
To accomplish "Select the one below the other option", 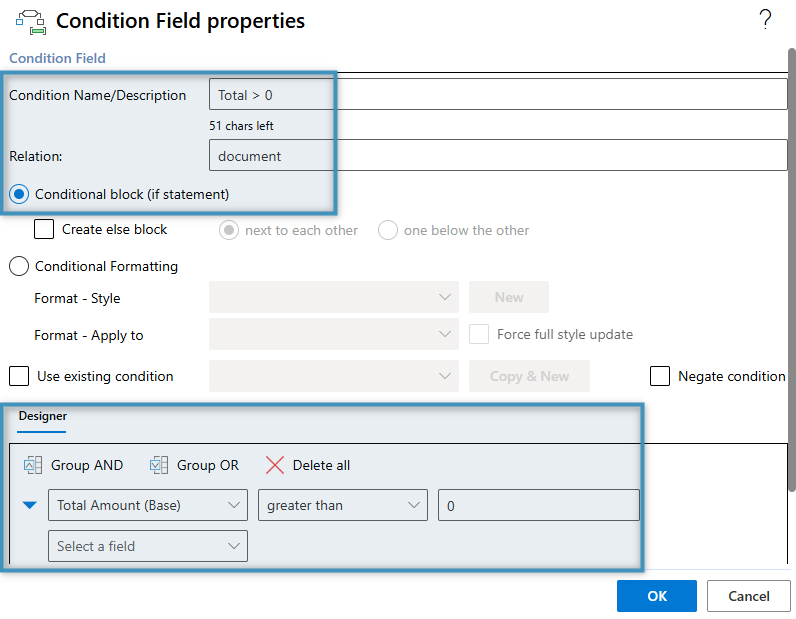I will pos(387,230).
